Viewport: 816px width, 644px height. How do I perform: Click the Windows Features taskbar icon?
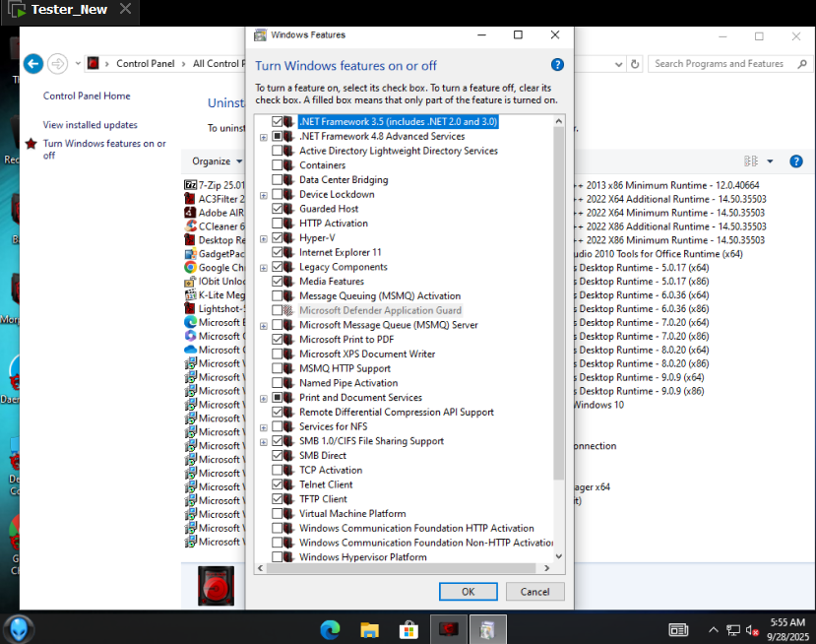coord(487,630)
